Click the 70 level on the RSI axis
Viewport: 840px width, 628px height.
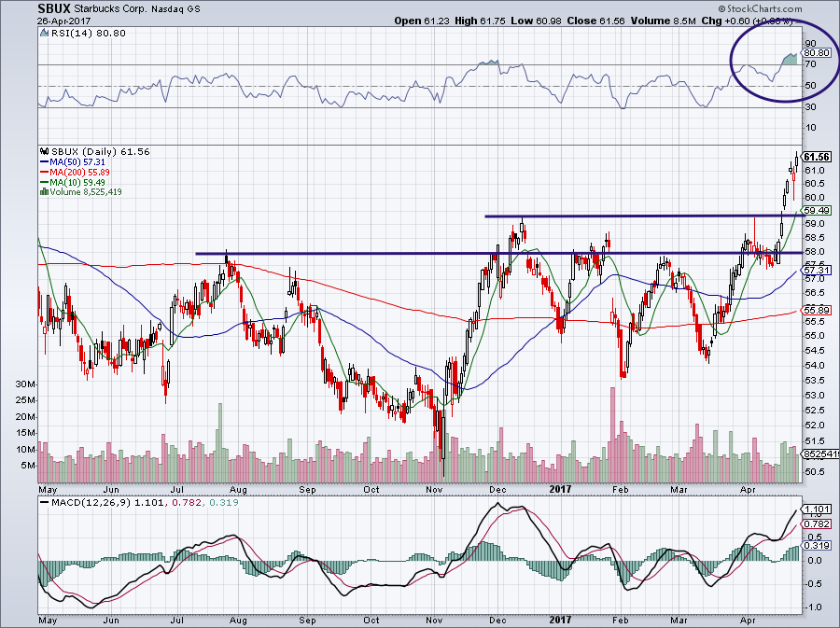[810, 64]
